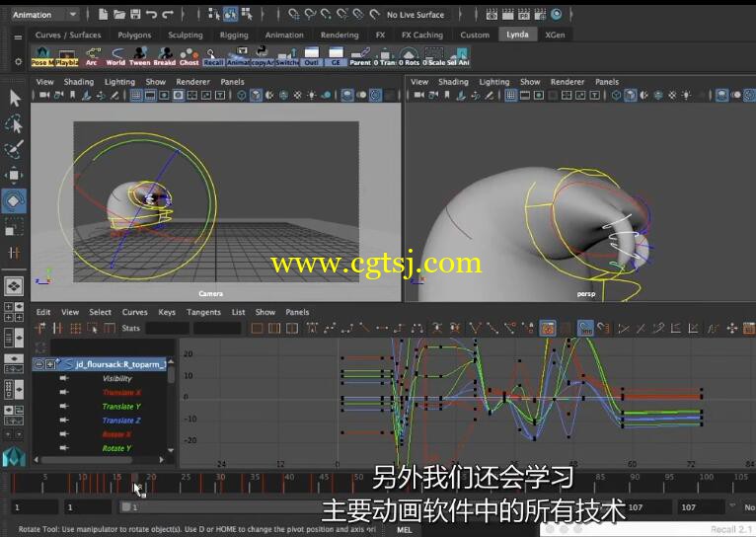Click frame 30 on the time slider
The width and height of the screenshot is (756, 537).
[220, 483]
